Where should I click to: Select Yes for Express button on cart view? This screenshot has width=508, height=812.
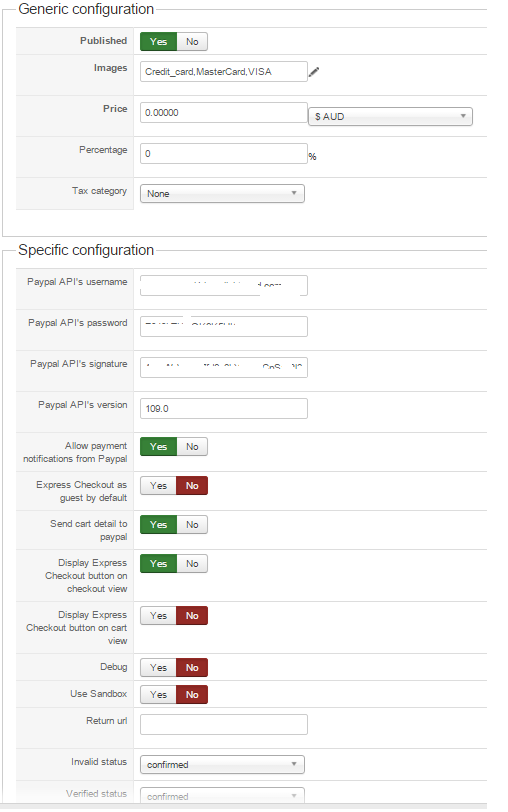coord(158,616)
